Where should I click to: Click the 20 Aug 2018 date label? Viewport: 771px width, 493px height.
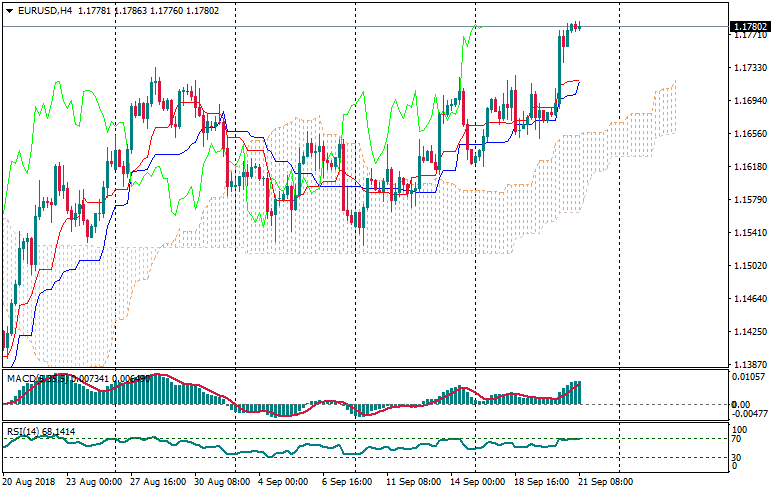click(x=28, y=481)
